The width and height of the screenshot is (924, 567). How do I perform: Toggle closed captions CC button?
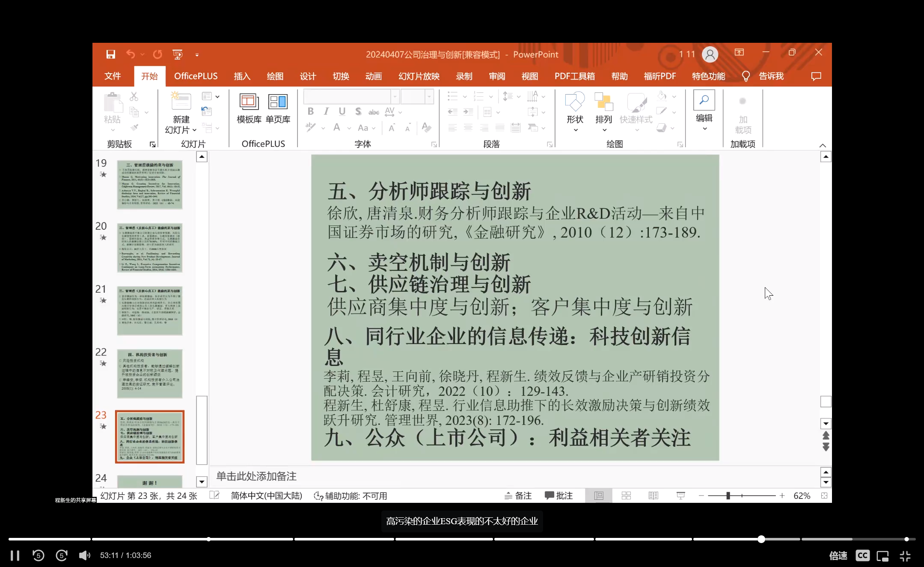(862, 555)
